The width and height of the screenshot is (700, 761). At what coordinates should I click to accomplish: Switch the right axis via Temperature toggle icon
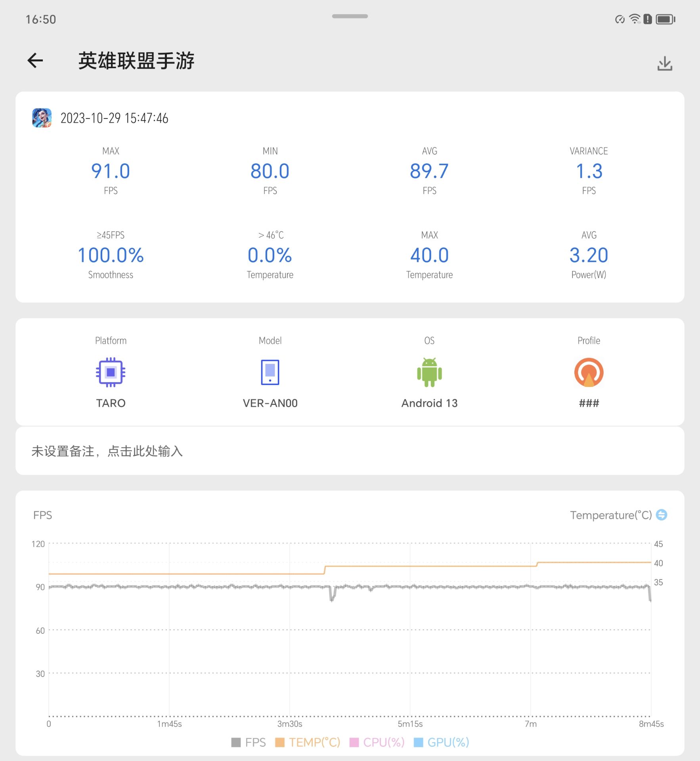[x=662, y=515]
